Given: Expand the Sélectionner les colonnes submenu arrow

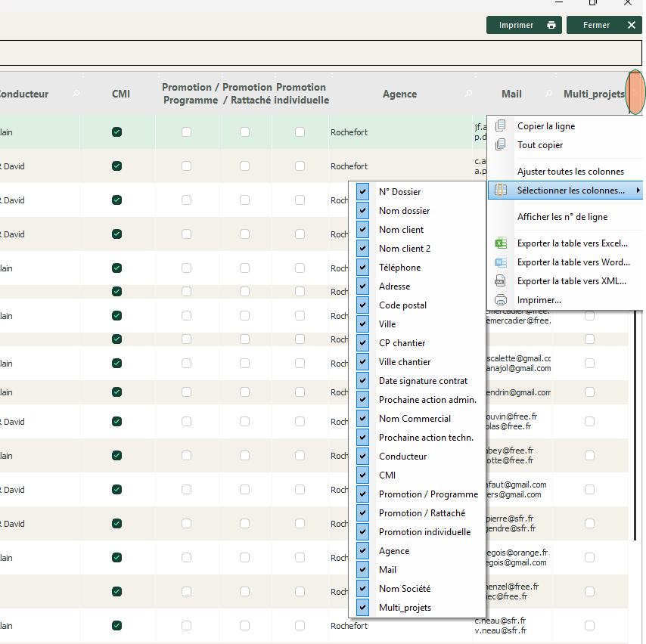Looking at the screenshot, I should (638, 190).
